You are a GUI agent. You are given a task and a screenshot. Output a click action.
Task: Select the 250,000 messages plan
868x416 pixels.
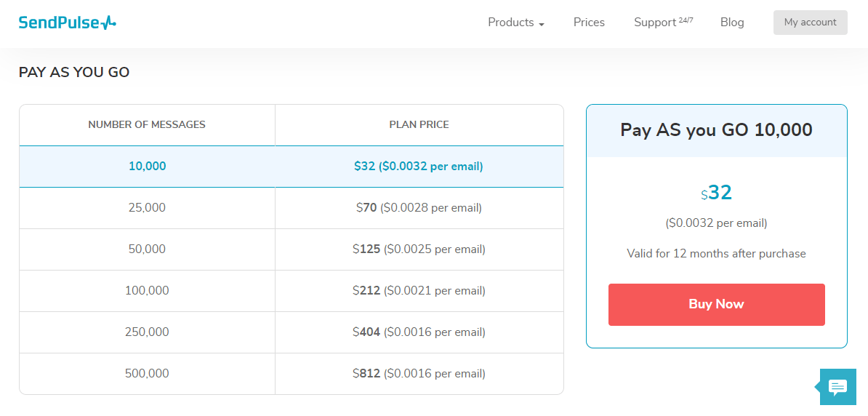(x=147, y=332)
